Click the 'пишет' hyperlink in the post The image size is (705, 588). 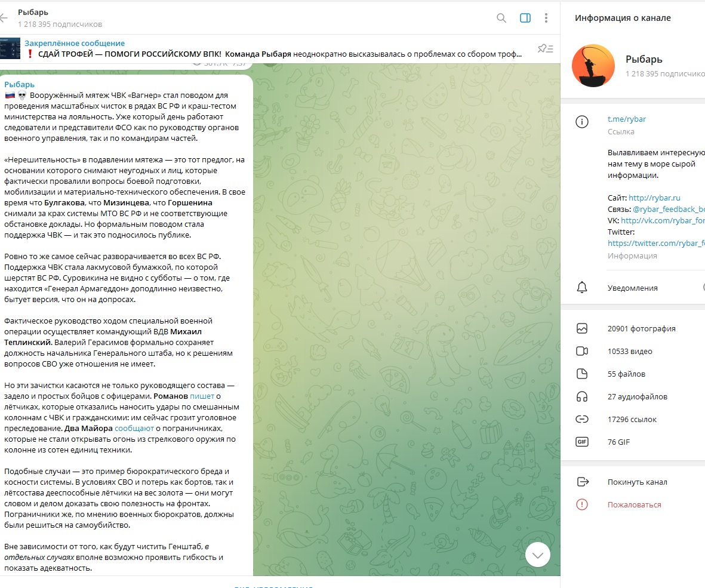[x=202, y=396]
